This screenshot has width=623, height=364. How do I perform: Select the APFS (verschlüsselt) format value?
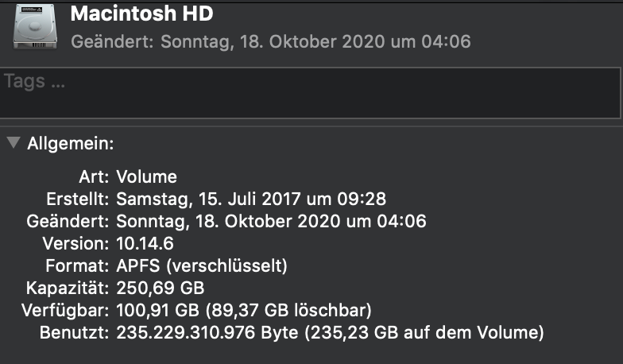point(202,265)
